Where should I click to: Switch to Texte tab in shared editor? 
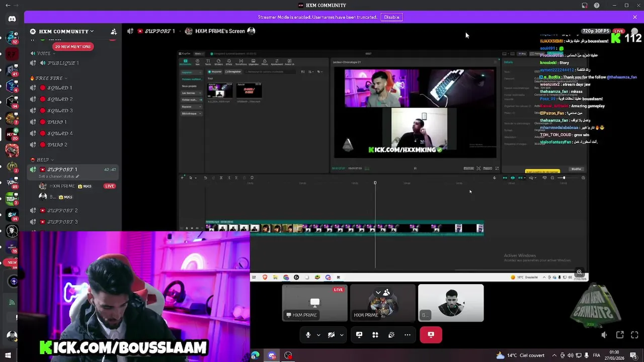(x=208, y=62)
